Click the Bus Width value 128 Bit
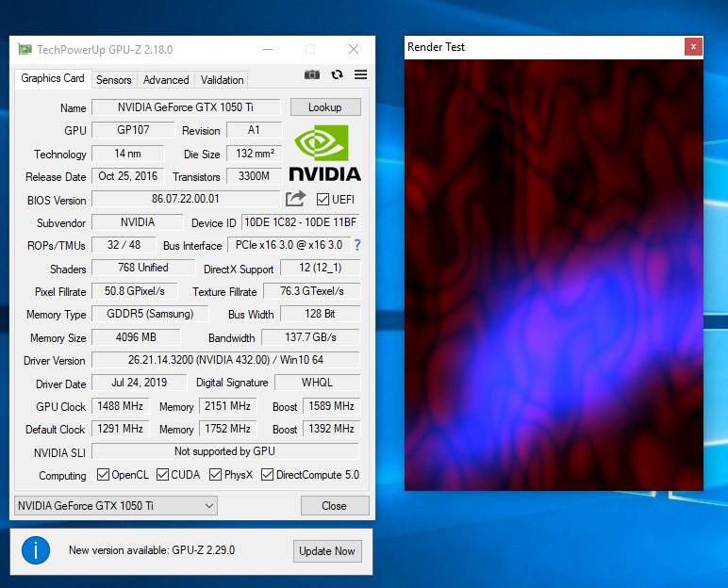Screen dimensions: 728x588 coord(321,314)
